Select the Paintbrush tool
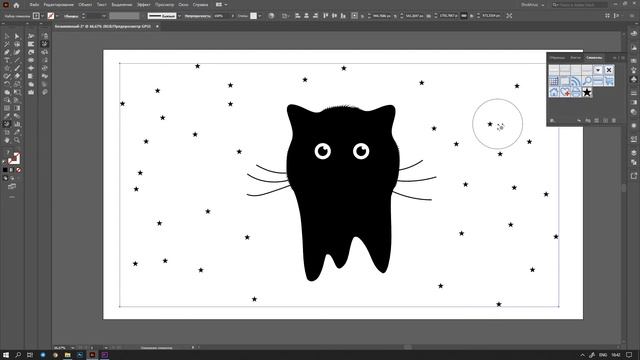Viewport: 640px width, 360px height. click(x=17, y=68)
